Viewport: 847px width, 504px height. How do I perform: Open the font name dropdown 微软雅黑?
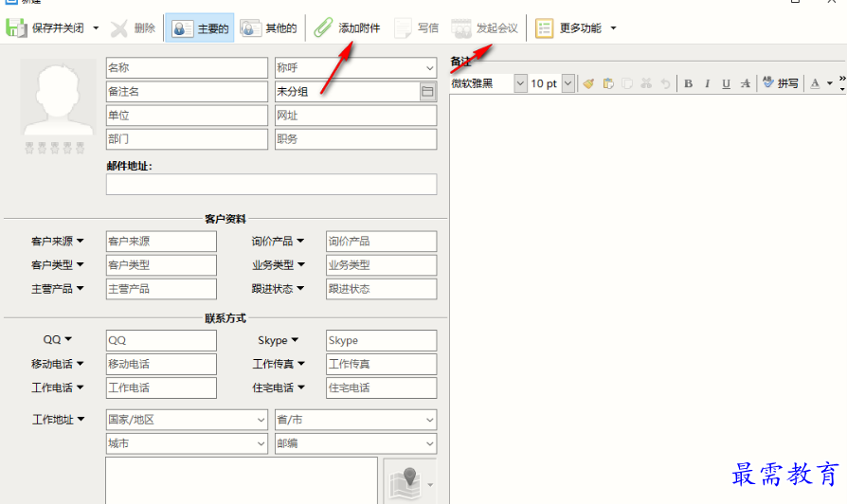[519, 83]
